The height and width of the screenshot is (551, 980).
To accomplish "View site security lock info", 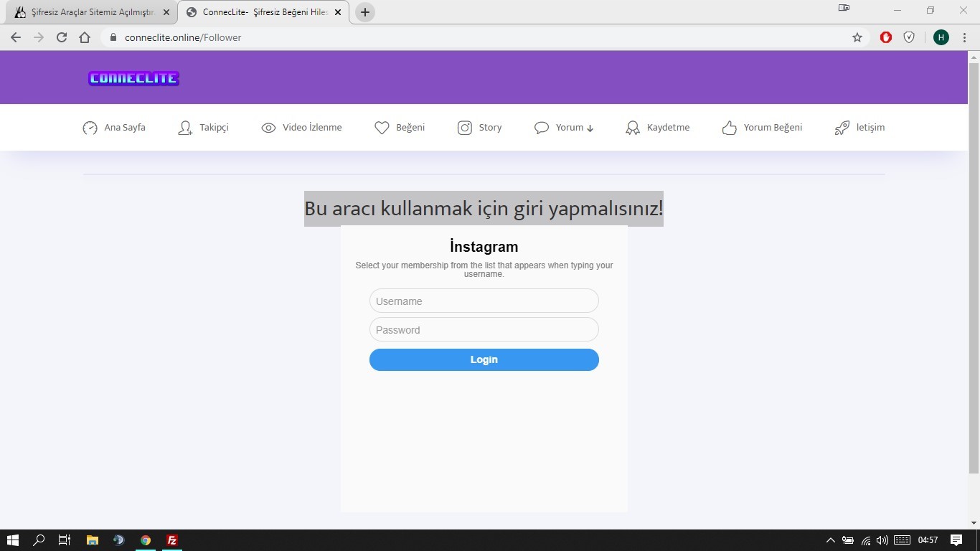I will click(x=113, y=37).
